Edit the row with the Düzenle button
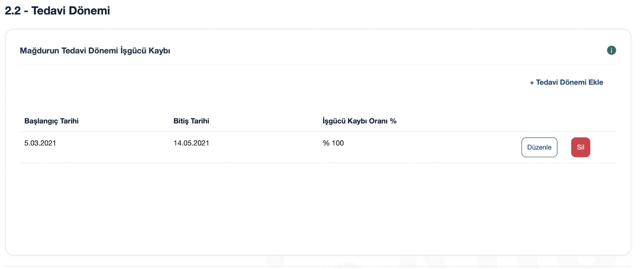 (x=539, y=147)
